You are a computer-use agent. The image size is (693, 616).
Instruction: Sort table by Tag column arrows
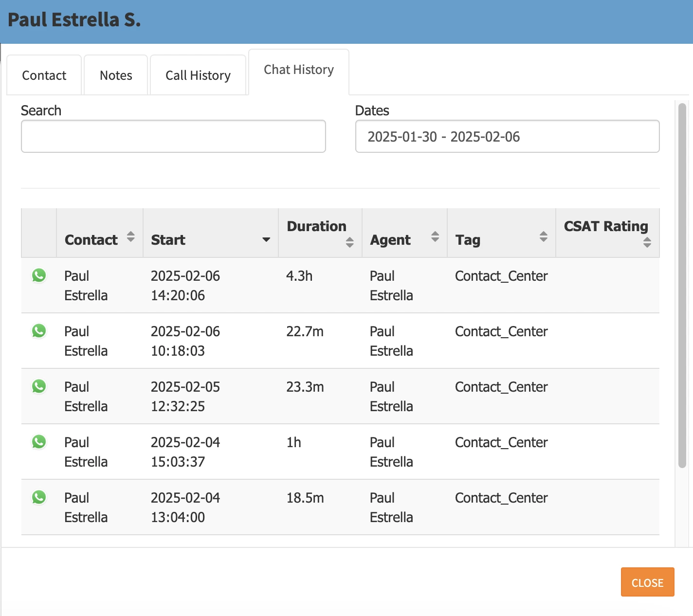tap(544, 237)
